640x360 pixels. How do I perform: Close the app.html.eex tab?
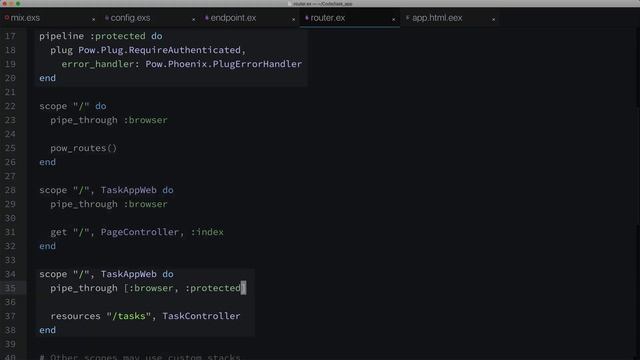click(493, 19)
